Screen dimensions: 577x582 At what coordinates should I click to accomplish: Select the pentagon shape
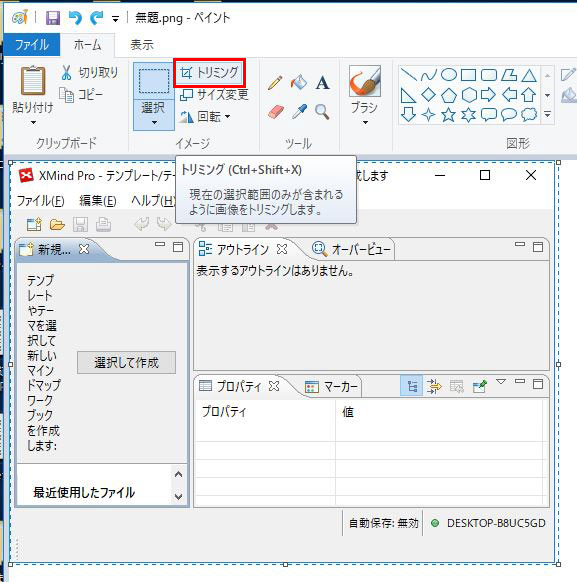tap(449, 95)
